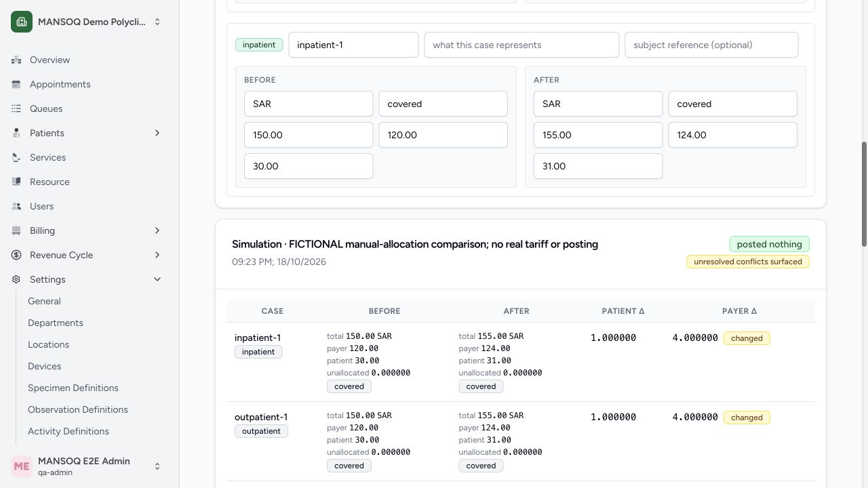Click the Resource icon in sidebar
868x488 pixels.
click(16, 182)
